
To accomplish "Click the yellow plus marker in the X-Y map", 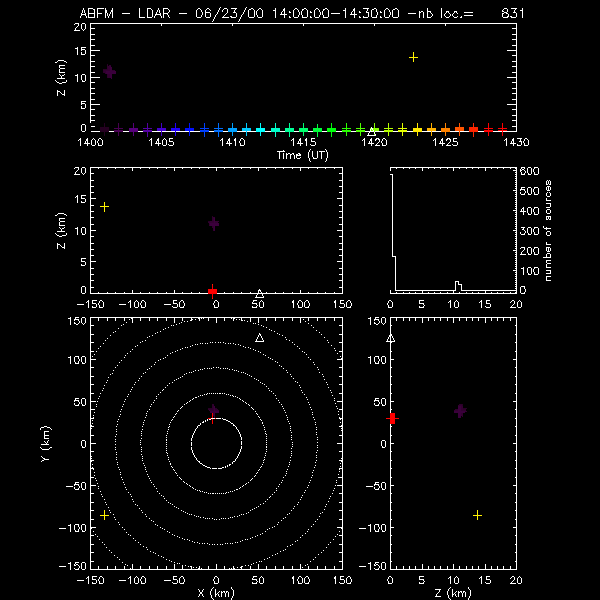I will [104, 515].
